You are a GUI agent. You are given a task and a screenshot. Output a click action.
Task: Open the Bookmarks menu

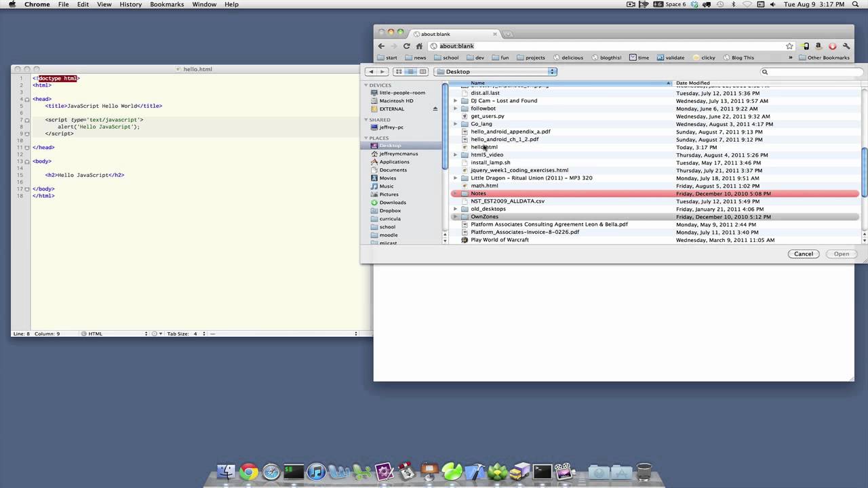[x=167, y=4]
